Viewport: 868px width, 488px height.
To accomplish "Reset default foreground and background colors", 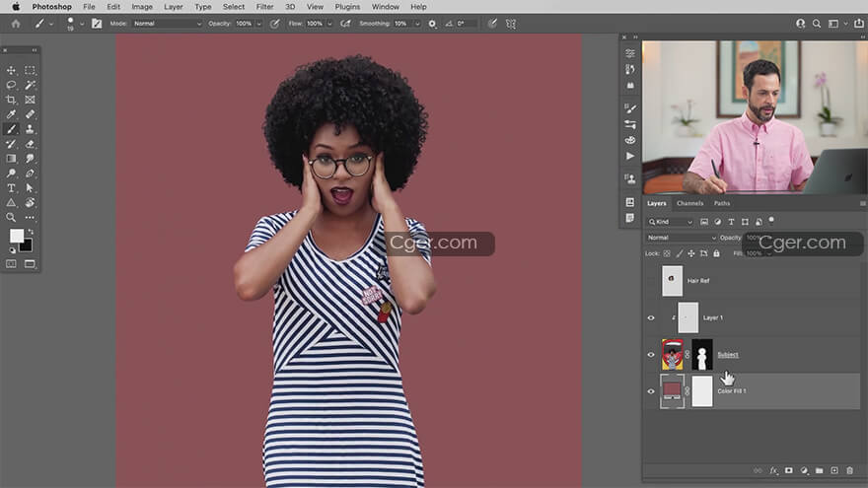I will (12, 250).
